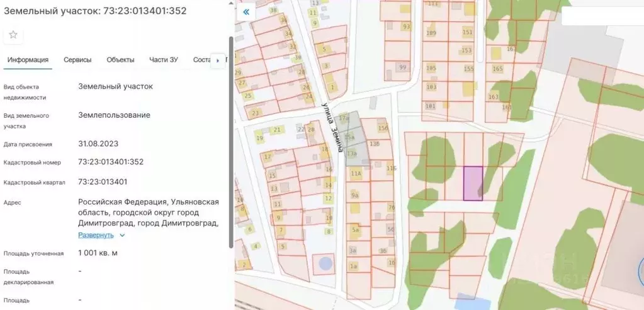
Task: Select map parcel numbered 99
Action: coord(402,68)
